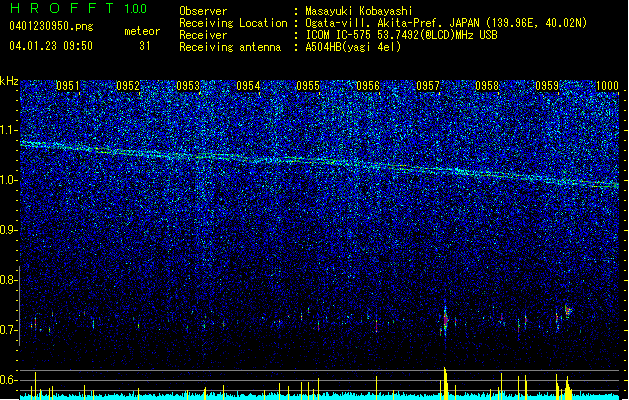Click the Receiving Location label
Image resolution: width=629 pixels, height=400 pixels.
point(233,23)
